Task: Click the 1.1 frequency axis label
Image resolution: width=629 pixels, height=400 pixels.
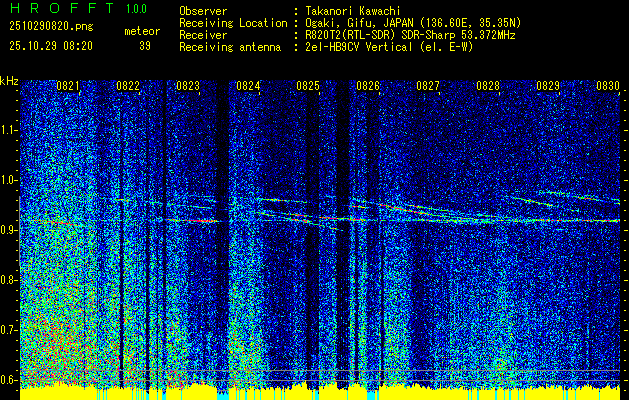Action: [x=9, y=130]
